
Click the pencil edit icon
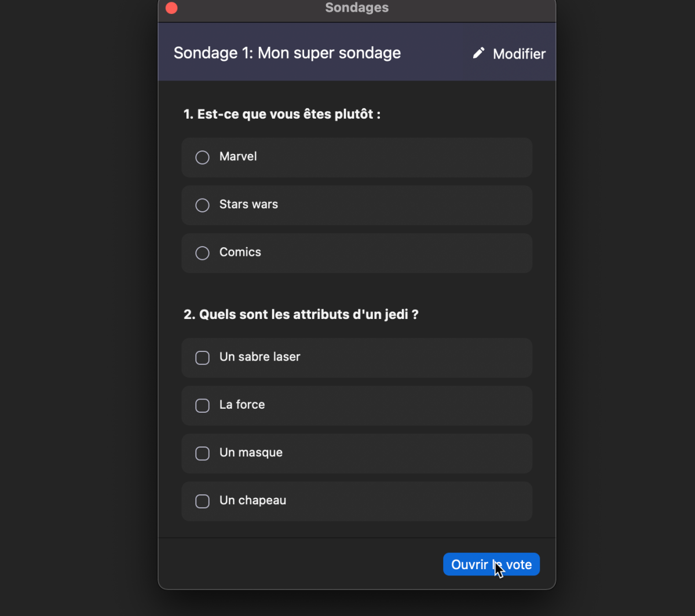[478, 53]
